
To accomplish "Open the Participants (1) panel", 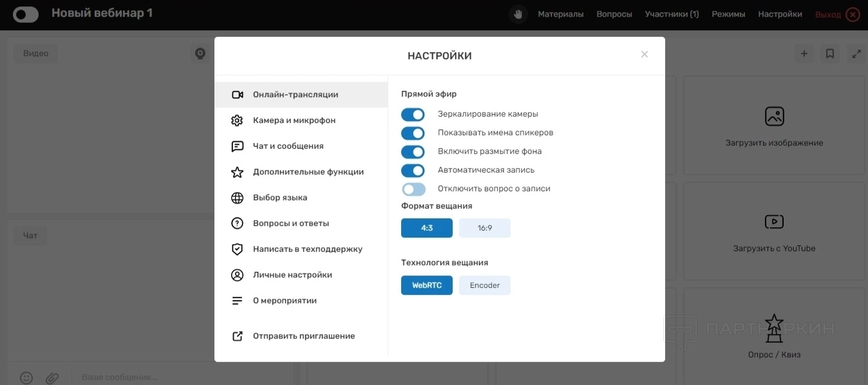I will pyautogui.click(x=672, y=14).
